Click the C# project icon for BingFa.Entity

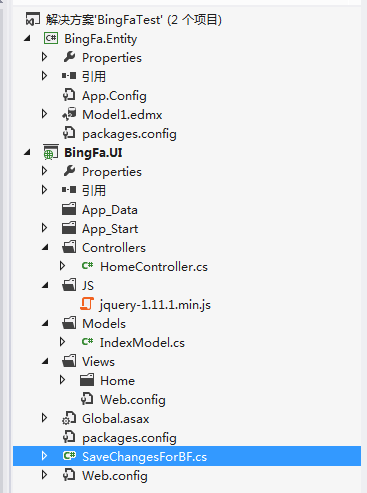51,38
